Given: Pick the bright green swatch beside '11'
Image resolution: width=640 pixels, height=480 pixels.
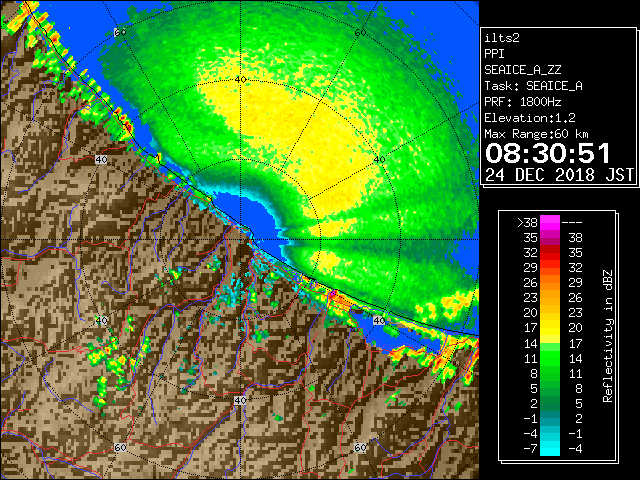Looking at the screenshot, I should [550, 358].
